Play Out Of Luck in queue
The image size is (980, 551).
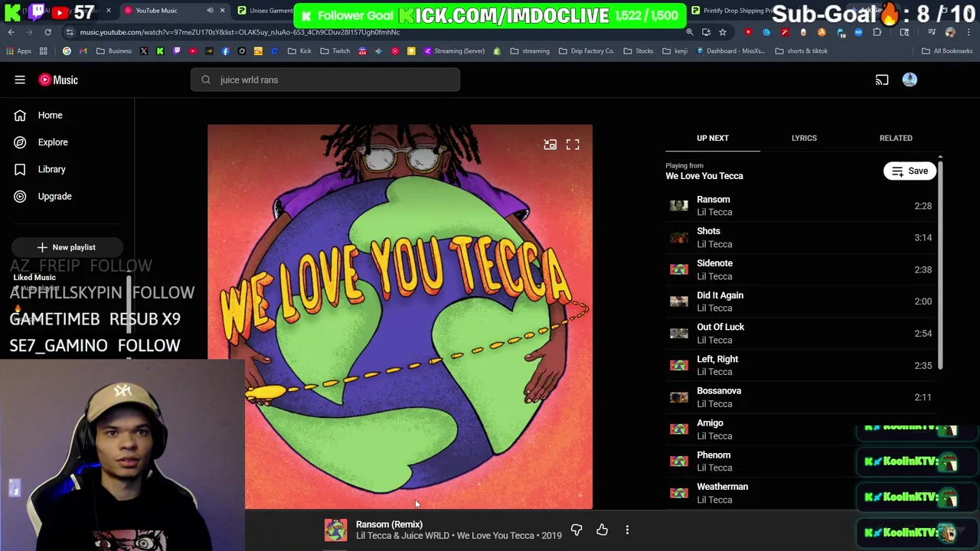pos(801,334)
